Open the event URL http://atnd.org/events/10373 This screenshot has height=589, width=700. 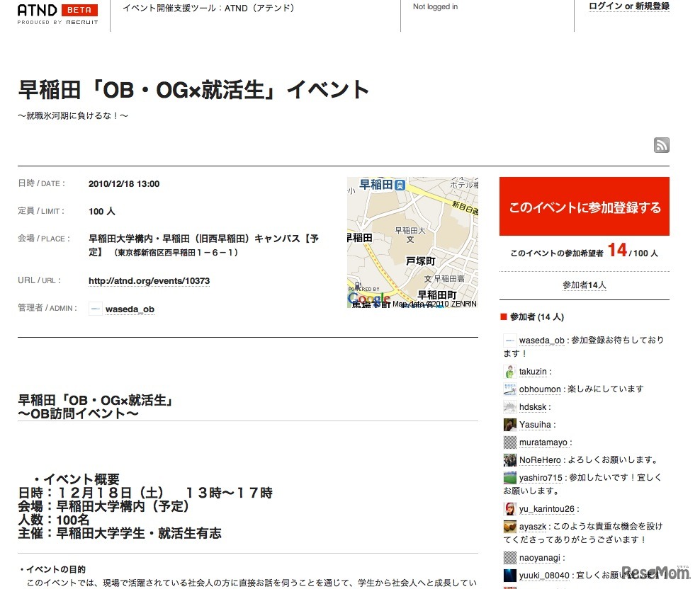point(147,281)
